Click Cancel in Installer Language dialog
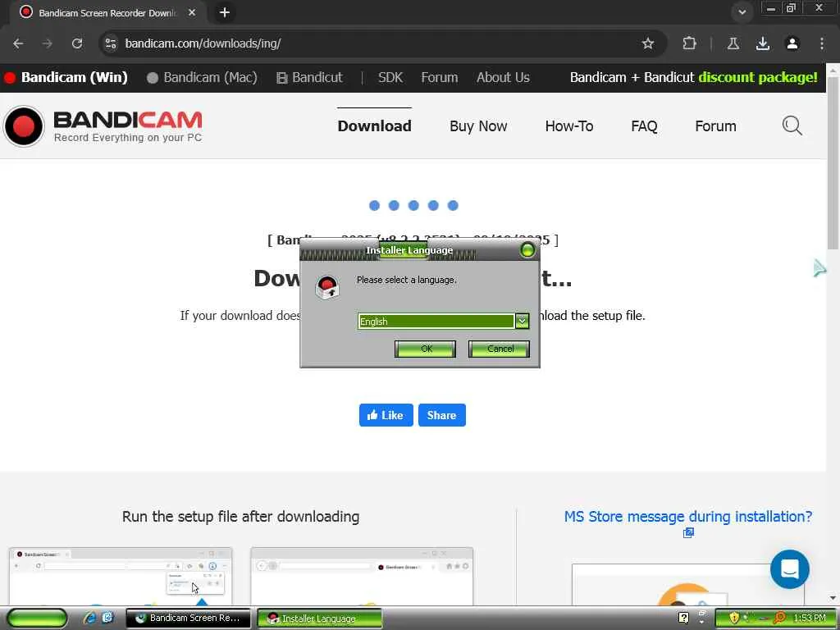 tap(500, 349)
